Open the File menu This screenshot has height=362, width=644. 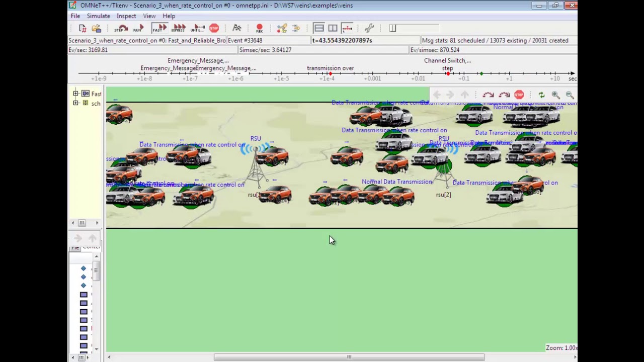click(x=75, y=16)
